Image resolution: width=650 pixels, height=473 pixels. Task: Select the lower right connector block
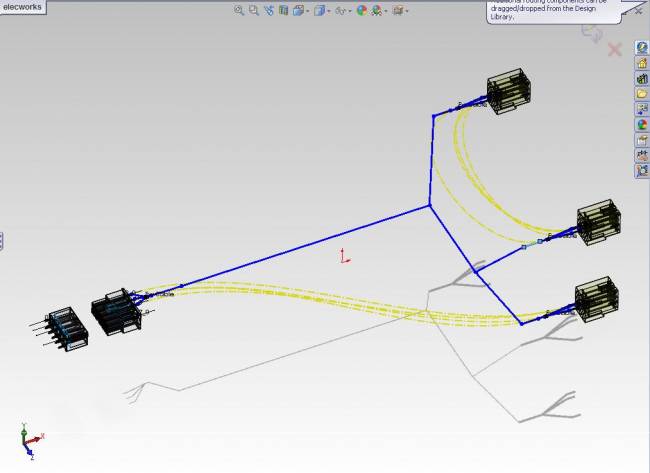tap(597, 298)
